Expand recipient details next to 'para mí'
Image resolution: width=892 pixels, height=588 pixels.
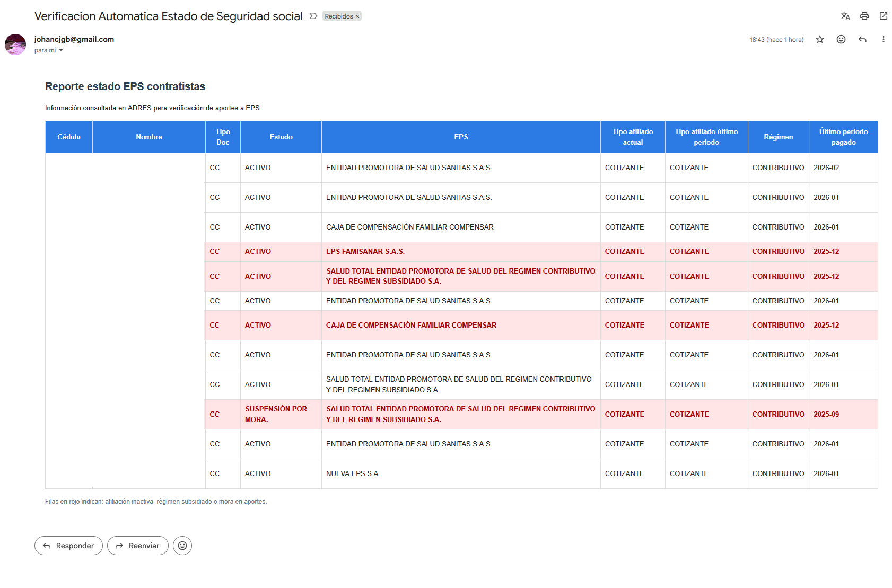61,50
